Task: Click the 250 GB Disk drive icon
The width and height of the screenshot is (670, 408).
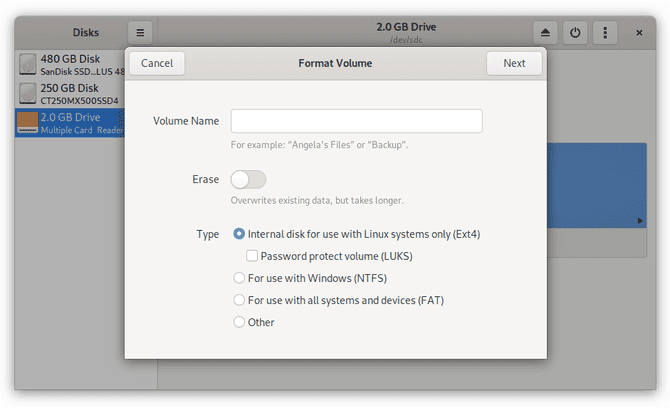Action: tap(28, 94)
